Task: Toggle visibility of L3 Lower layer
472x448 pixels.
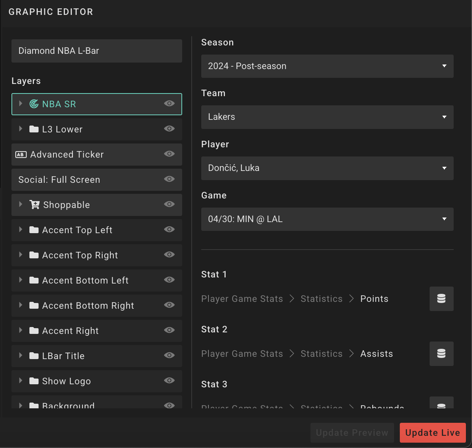Action: 169,129
